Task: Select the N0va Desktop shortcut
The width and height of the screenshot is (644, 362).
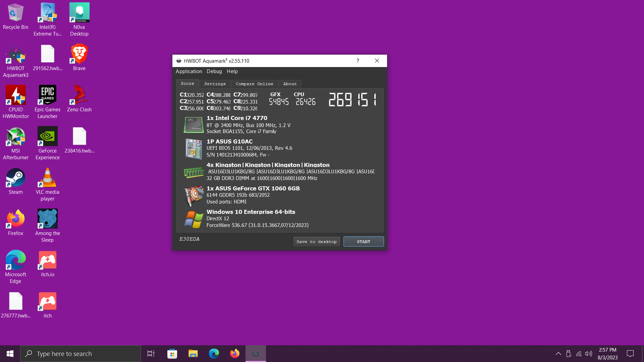Action: click(79, 19)
